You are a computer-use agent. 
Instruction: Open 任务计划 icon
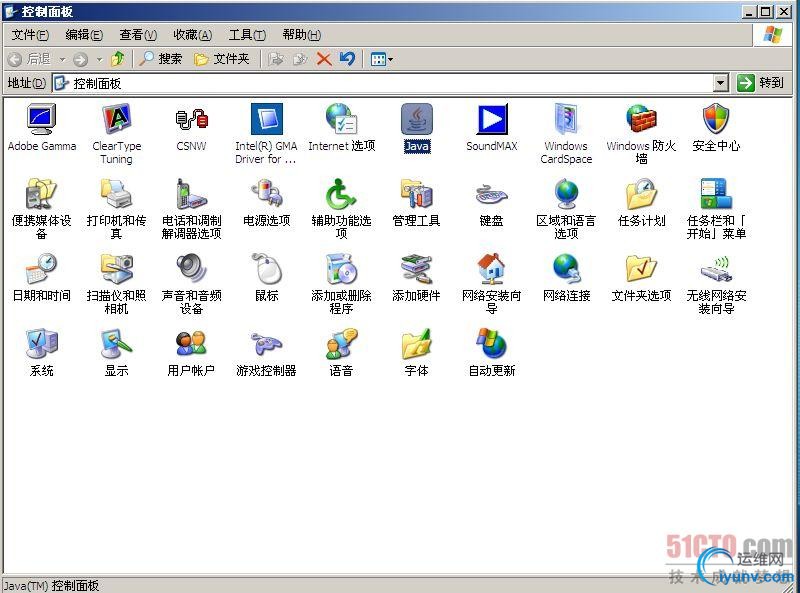point(641,194)
